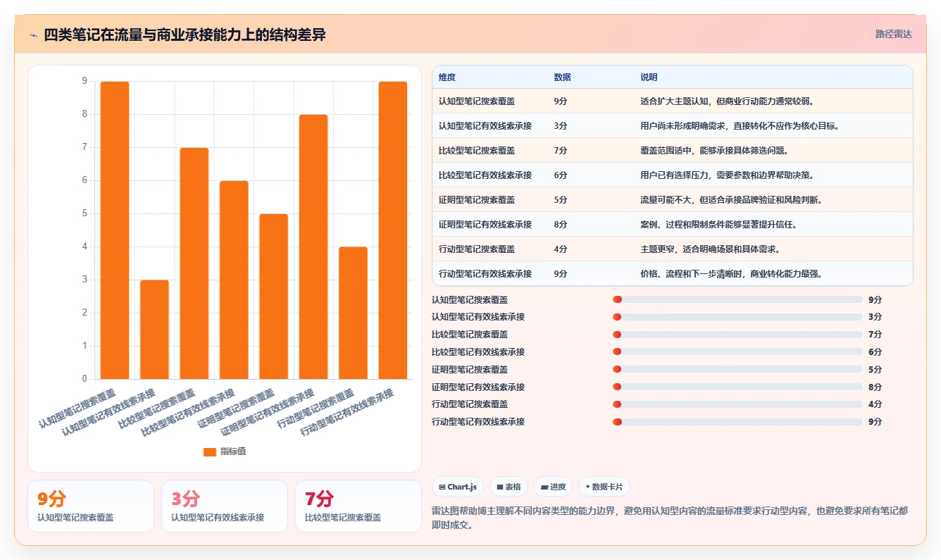Click the 进度 chip

553,487
